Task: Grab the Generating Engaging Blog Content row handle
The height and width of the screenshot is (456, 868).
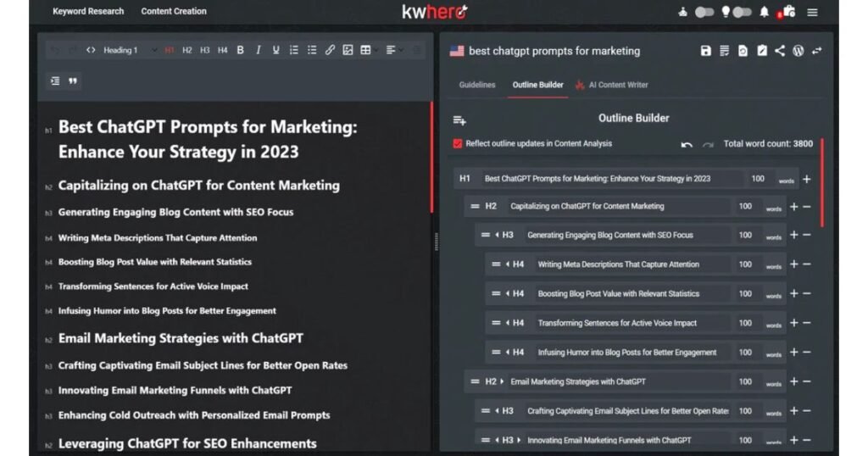Action: pyautogui.click(x=486, y=235)
